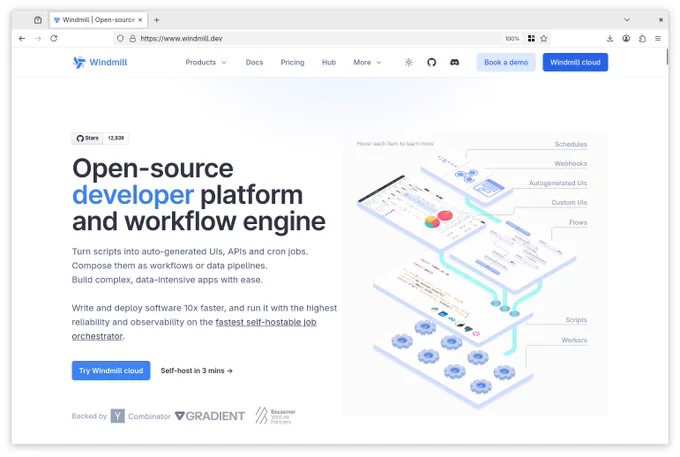680x457 pixels.
Task: Click the Book a demo button
Action: [x=506, y=62]
